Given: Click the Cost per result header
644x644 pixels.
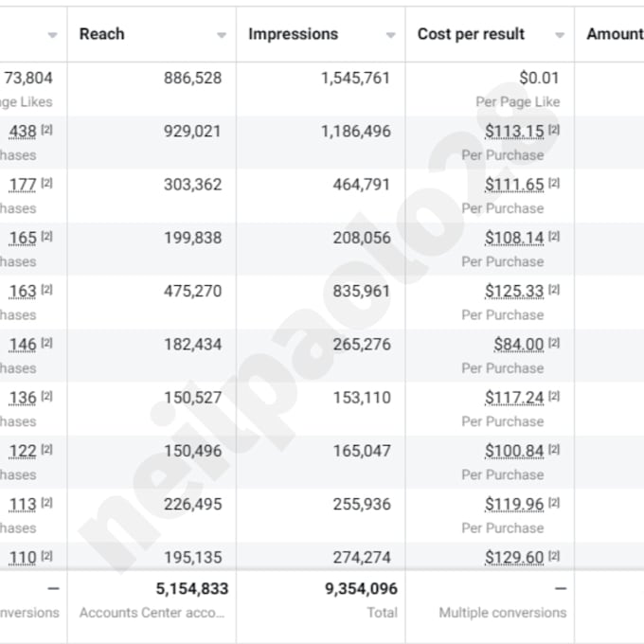Looking at the screenshot, I should tap(471, 34).
